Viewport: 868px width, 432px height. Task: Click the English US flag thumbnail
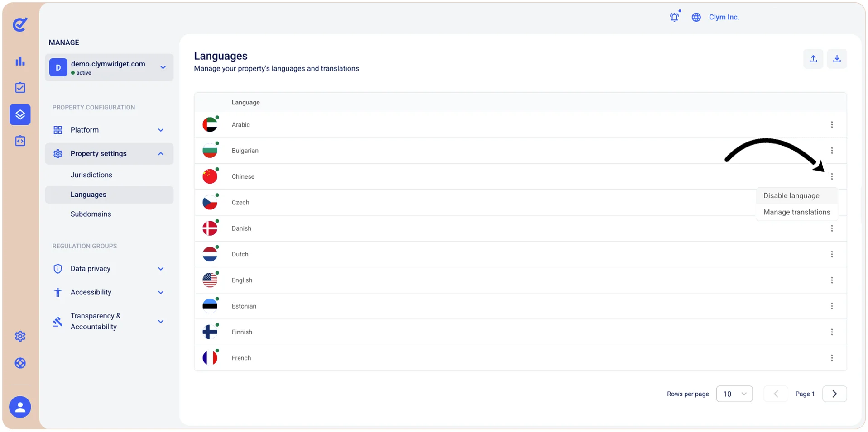[x=210, y=280]
